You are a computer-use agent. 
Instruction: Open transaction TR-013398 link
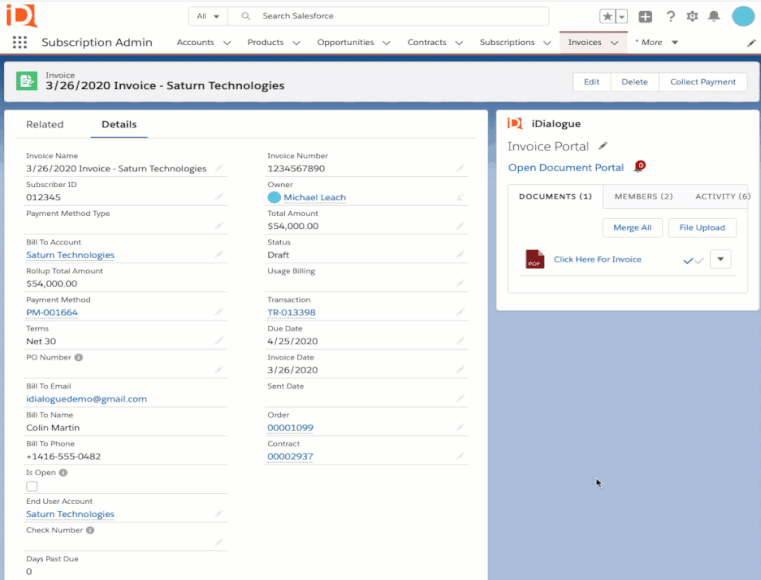click(291, 312)
